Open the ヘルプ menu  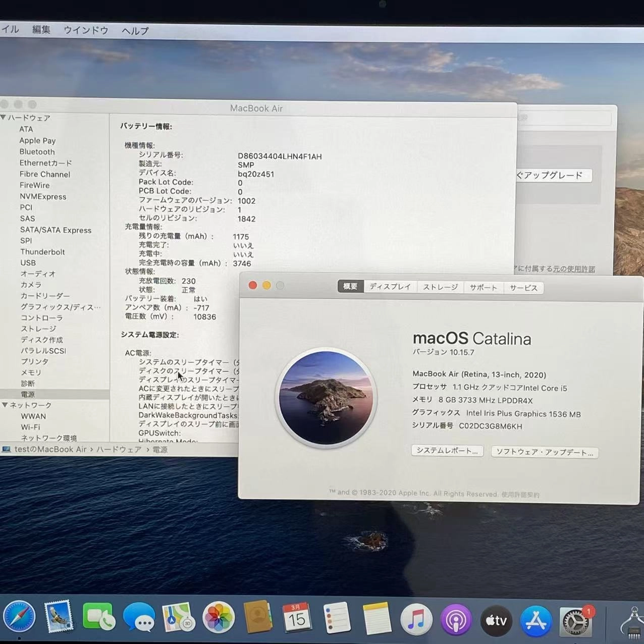click(x=134, y=30)
